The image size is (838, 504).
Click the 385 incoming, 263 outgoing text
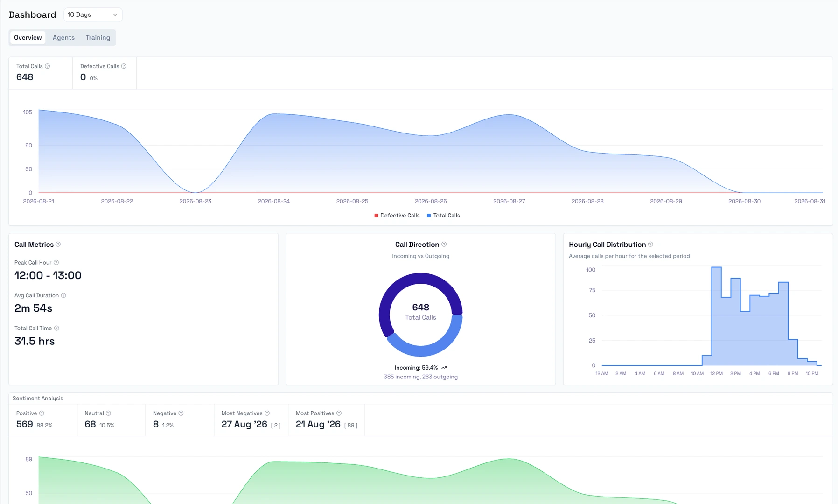pyautogui.click(x=421, y=377)
